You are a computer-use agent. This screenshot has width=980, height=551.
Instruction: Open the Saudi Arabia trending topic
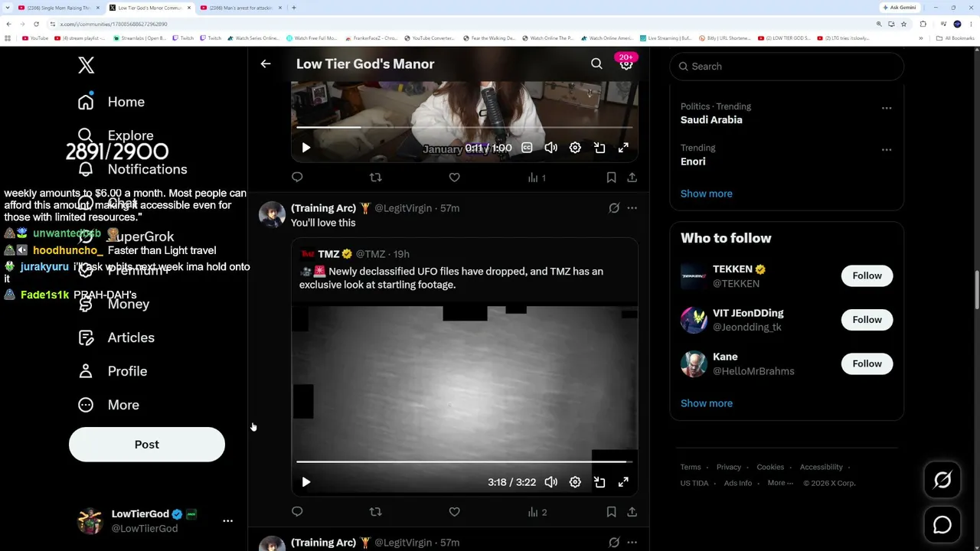pos(711,120)
